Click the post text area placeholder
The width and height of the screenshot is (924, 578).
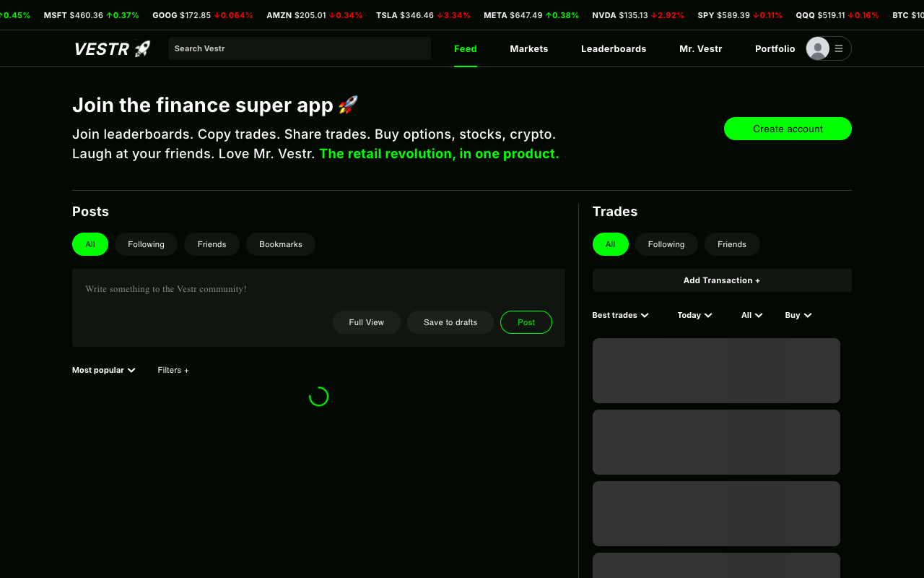pos(166,289)
